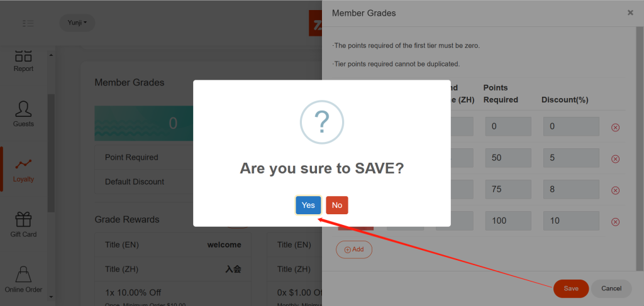Select the Loyalty sidebar icon
The width and height of the screenshot is (644, 306).
click(23, 170)
